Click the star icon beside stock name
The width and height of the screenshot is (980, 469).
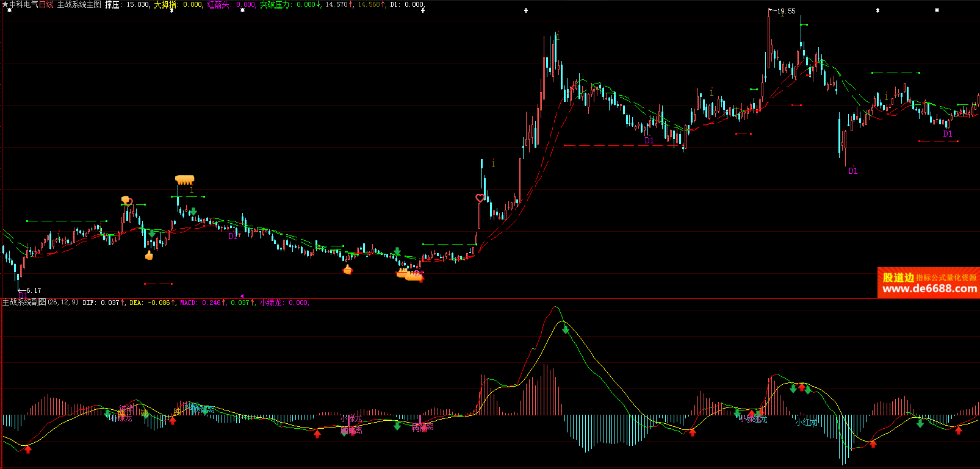point(5,4)
